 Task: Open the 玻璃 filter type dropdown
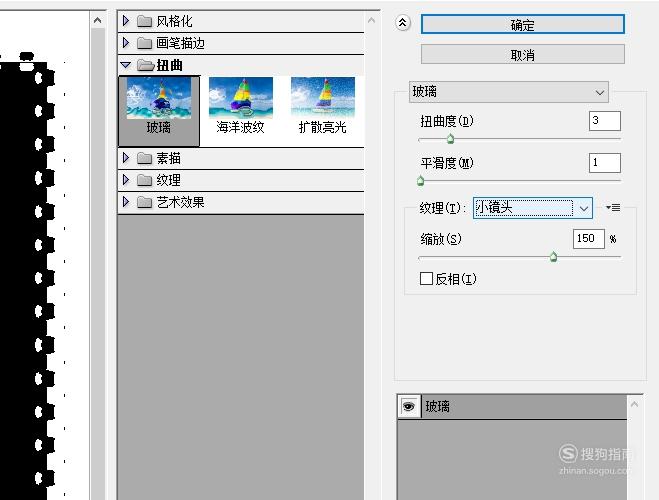point(509,92)
